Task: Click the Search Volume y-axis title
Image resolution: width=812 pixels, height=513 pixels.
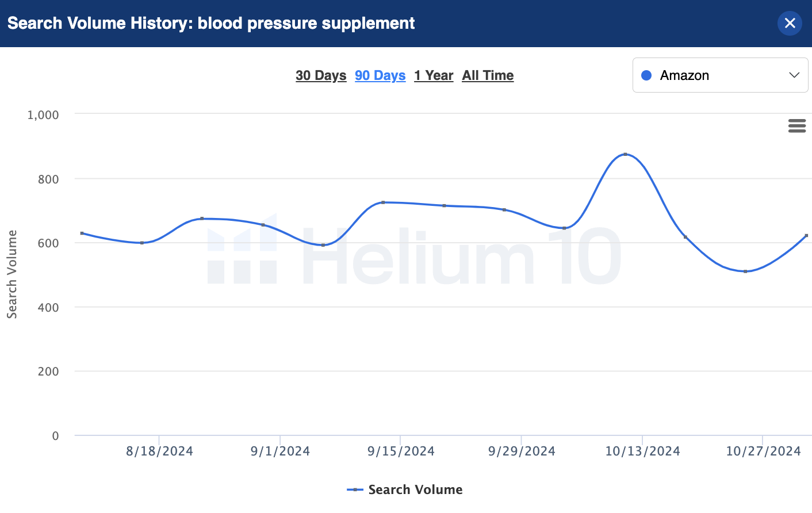Action: (12, 274)
